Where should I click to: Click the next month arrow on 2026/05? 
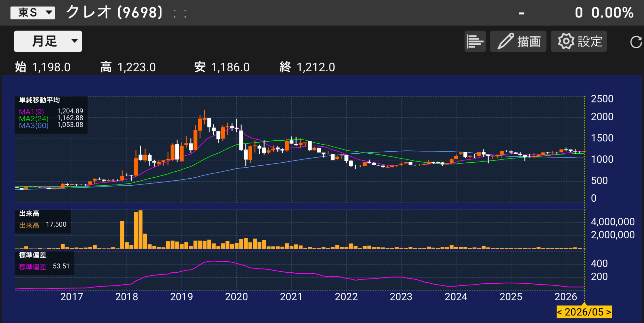(x=608, y=312)
